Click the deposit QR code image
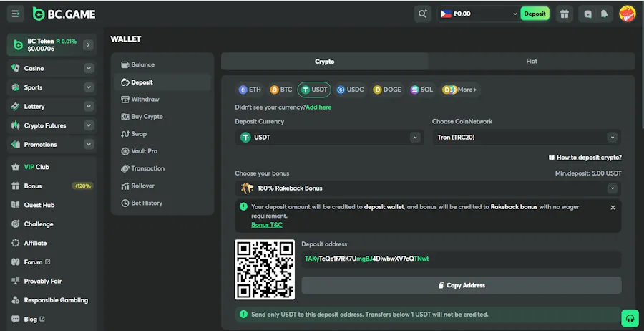 [x=265, y=269]
